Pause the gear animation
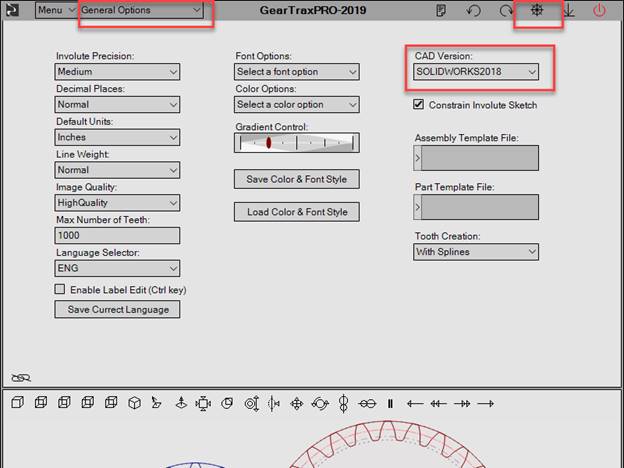 390,404
